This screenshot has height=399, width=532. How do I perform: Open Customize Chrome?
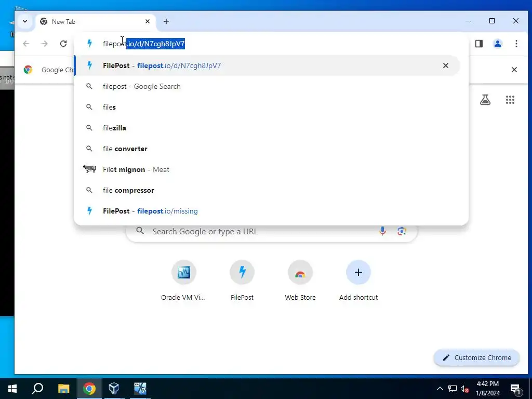pyautogui.click(x=476, y=357)
